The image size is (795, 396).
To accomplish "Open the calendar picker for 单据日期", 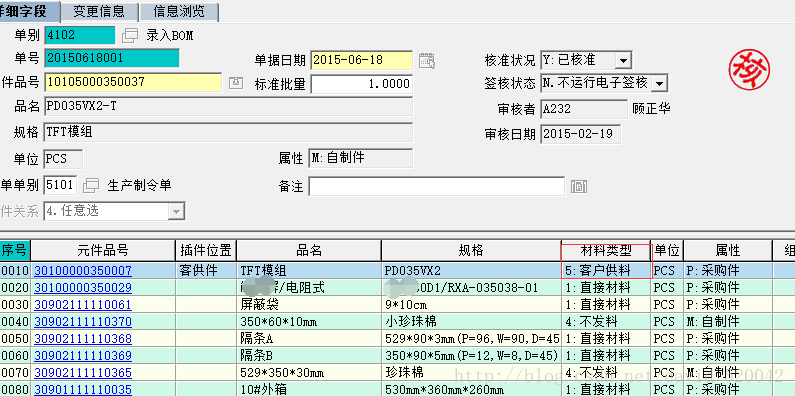I will 427,60.
